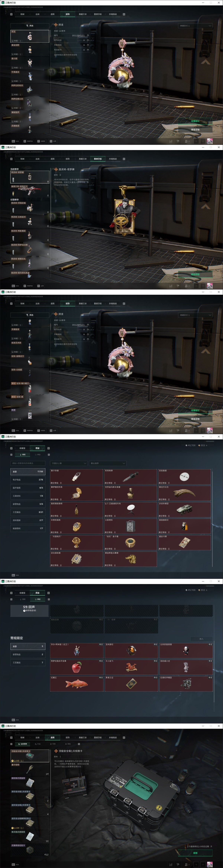Select the 图灵砖-塔罗牌 entry in the list
This screenshot has width=223, height=868.
[x=30, y=176]
